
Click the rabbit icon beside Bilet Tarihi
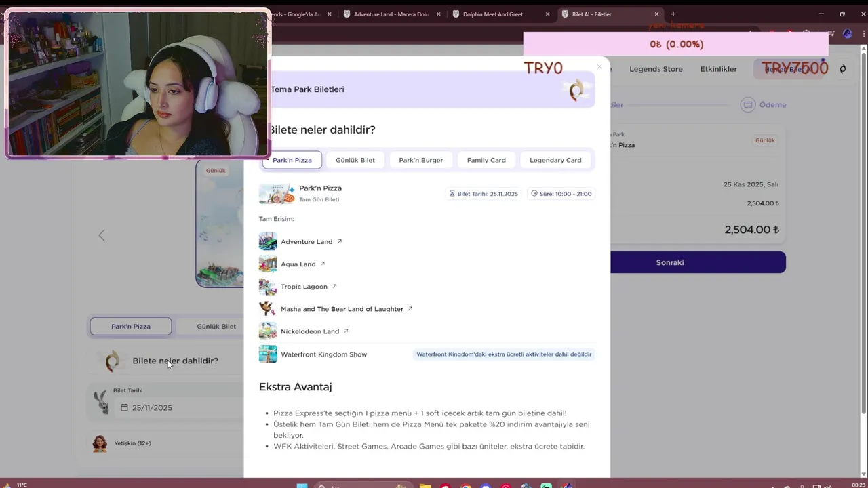[x=102, y=401]
